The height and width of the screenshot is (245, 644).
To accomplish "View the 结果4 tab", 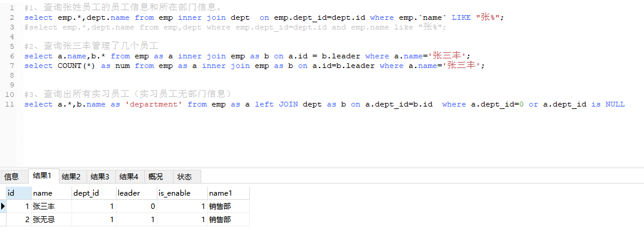I will pos(129,177).
